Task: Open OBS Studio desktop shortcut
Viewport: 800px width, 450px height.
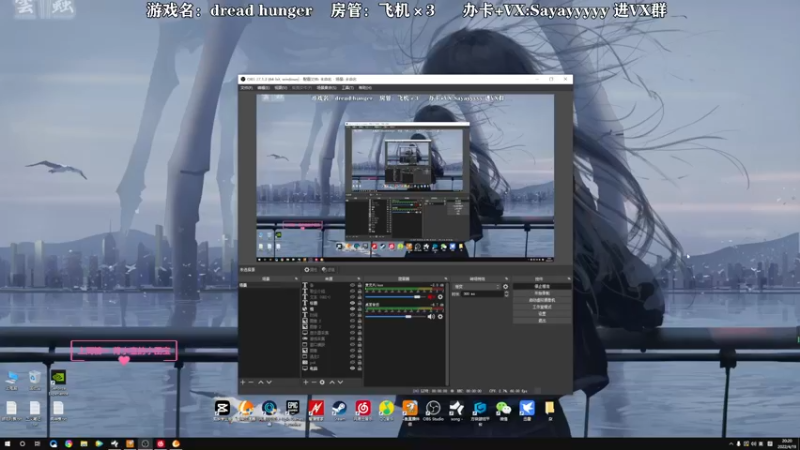Action: click(x=433, y=409)
